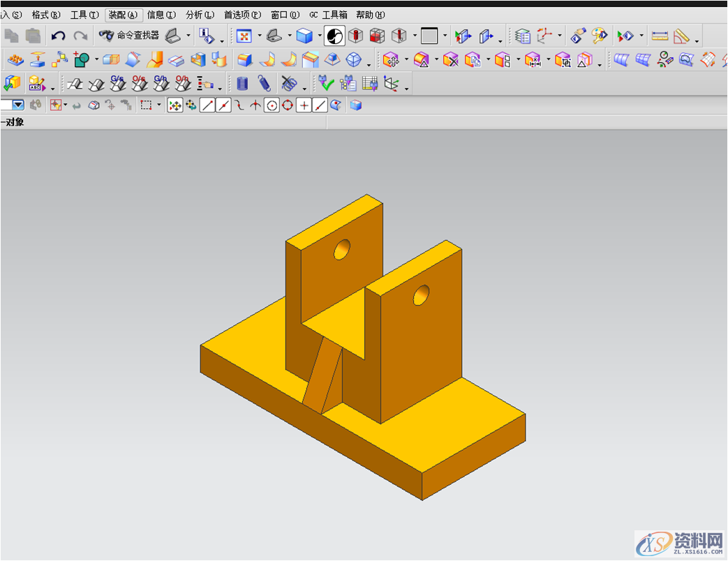Open the 装配(A) menu
Image resolution: width=728 pixels, height=561 pixels.
pyautogui.click(x=124, y=15)
